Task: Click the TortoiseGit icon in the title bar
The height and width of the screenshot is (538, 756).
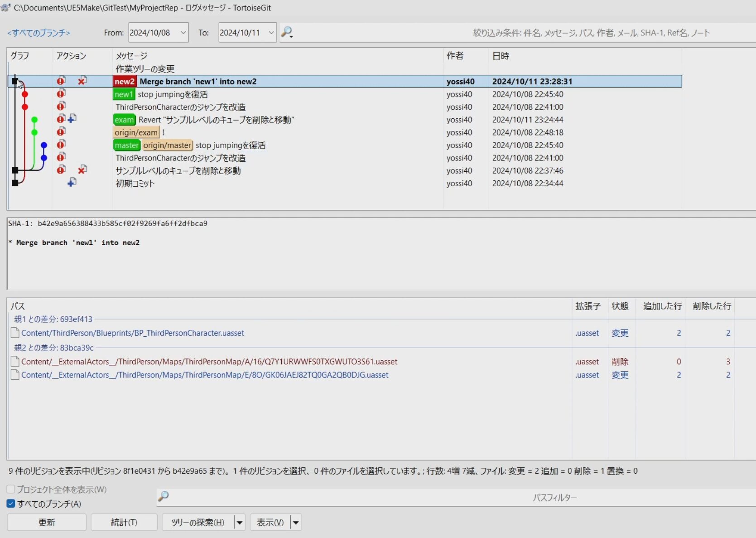Action: (x=6, y=7)
